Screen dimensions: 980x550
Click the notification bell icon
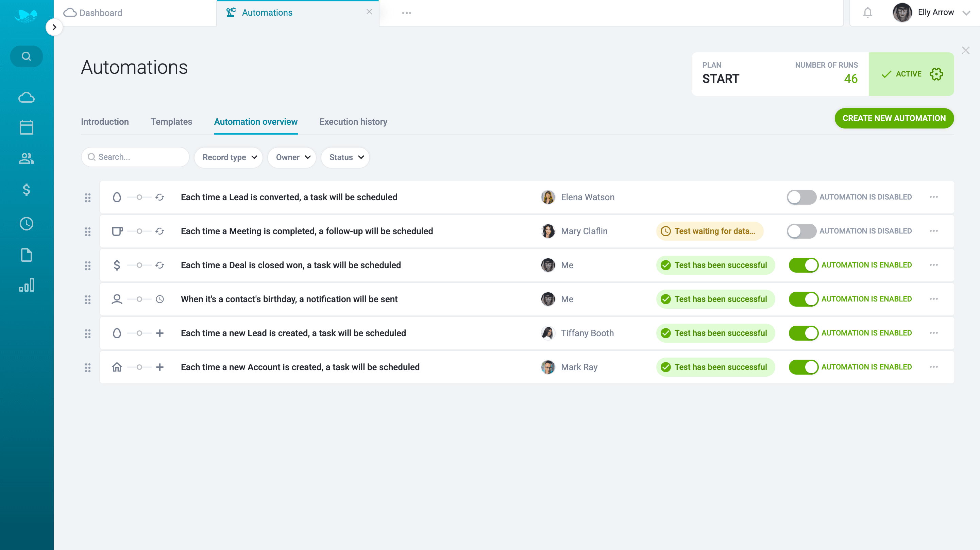click(x=867, y=13)
